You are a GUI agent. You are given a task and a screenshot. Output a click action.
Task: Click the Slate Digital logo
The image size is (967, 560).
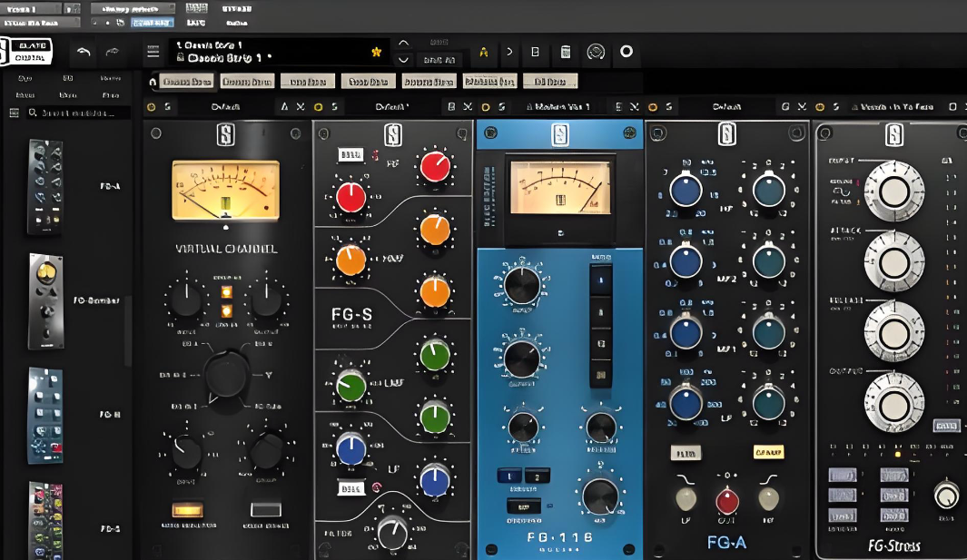[x=26, y=51]
